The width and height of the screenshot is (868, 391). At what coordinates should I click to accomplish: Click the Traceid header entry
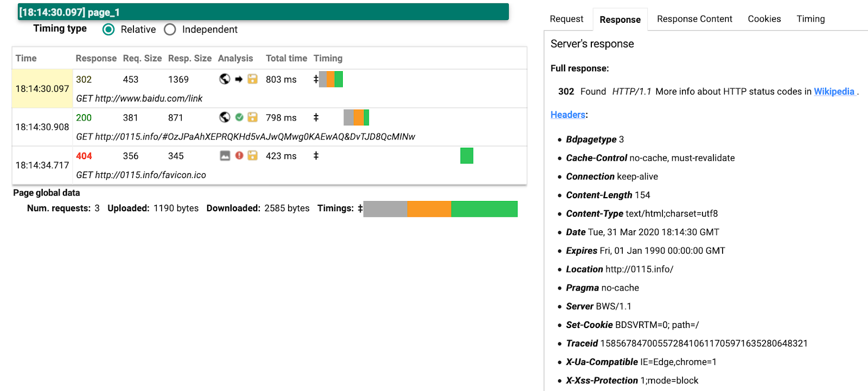coord(687,343)
